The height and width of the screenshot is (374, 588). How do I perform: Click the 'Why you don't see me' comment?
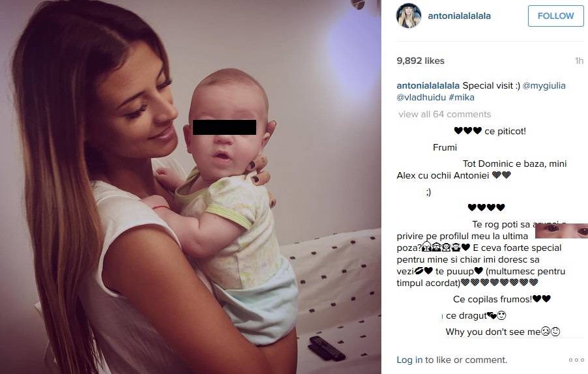(x=503, y=332)
